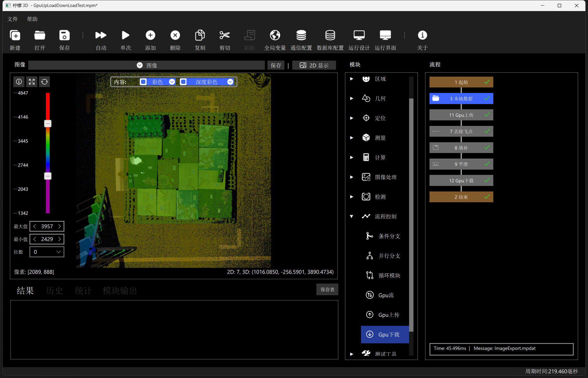Select flow step 1 起始
Screen dimensions: 588x378
(461, 82)
